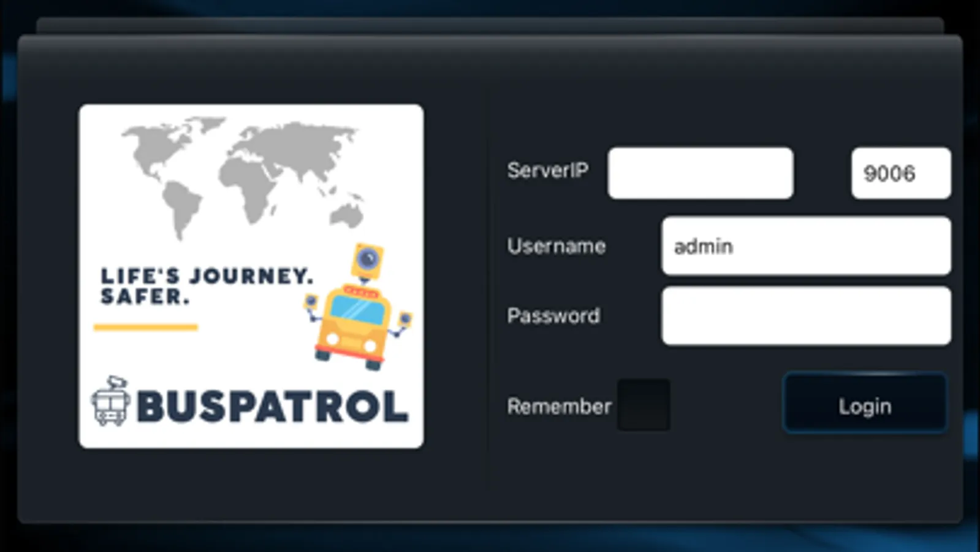
Task: Click the ServerIP label text
Action: click(547, 170)
